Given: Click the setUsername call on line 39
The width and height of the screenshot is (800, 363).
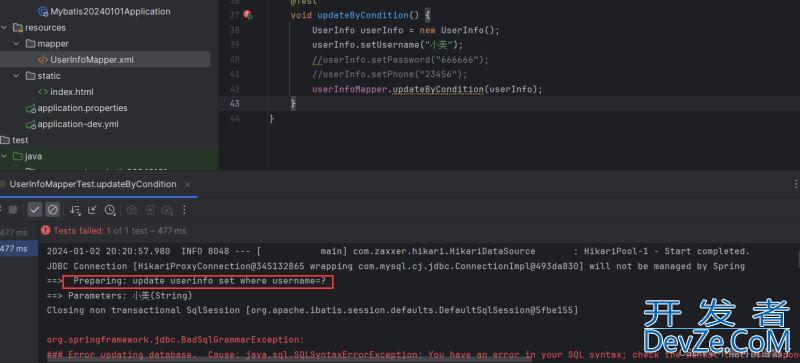Looking at the screenshot, I should click(x=388, y=45).
